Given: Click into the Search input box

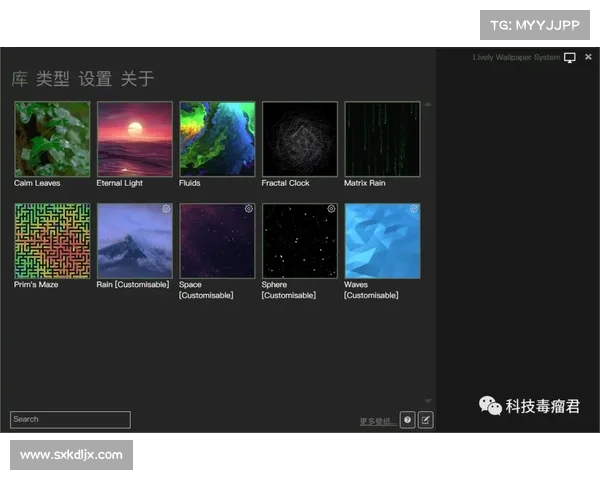Looking at the screenshot, I should [70, 420].
